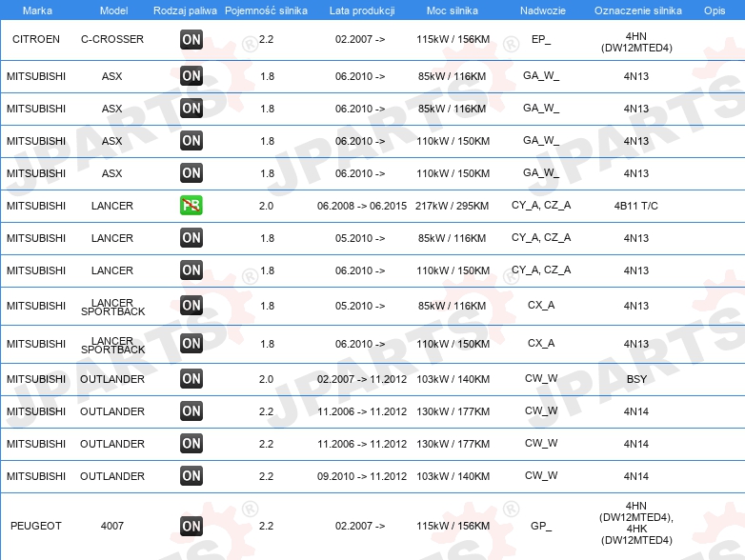Click ON icon in OUTLANDER 09.2010 row
This screenshot has height=560, width=745.
pos(191,475)
